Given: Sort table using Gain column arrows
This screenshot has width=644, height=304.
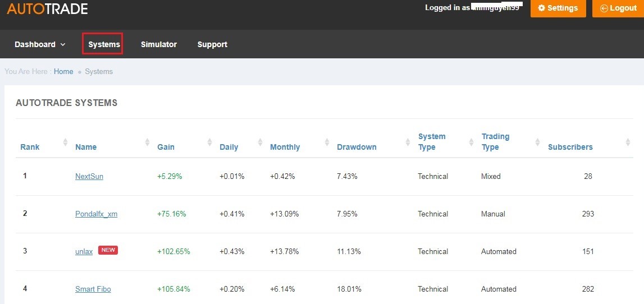Looking at the screenshot, I should coord(209,142).
